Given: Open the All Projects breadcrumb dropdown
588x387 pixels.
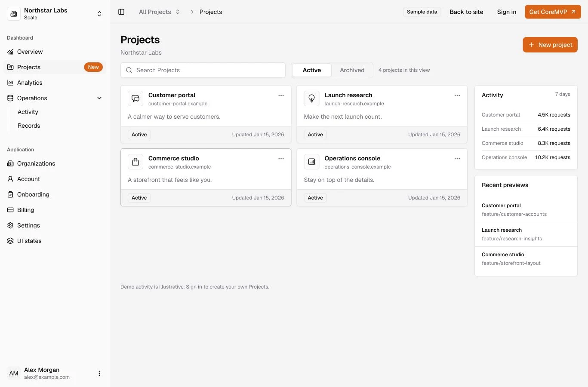Looking at the screenshot, I should click(x=160, y=12).
